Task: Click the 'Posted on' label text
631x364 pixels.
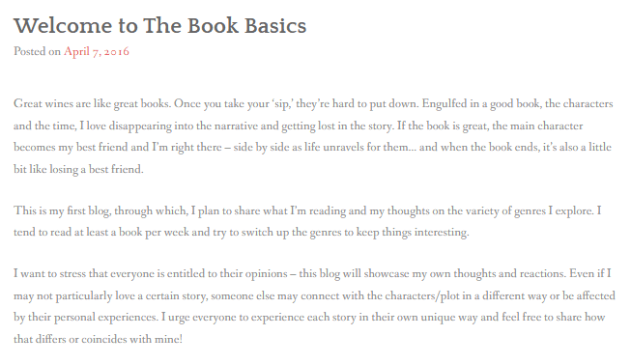Action: click(37, 51)
